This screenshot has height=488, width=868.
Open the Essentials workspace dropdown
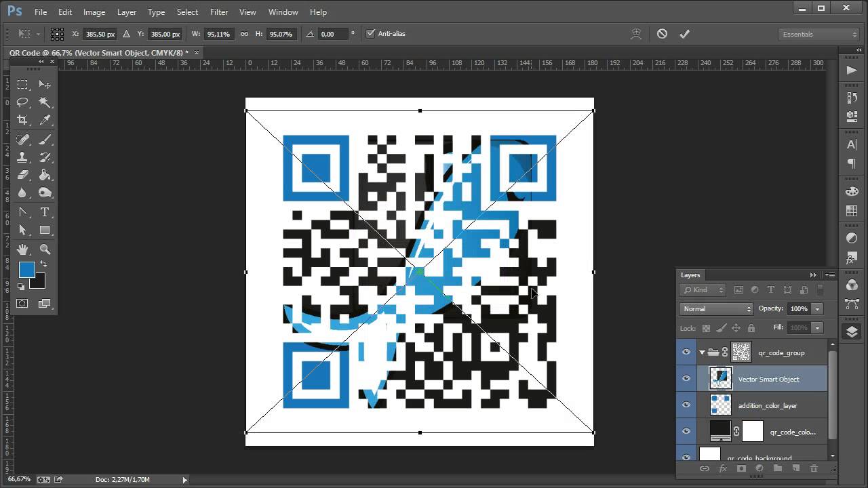819,34
